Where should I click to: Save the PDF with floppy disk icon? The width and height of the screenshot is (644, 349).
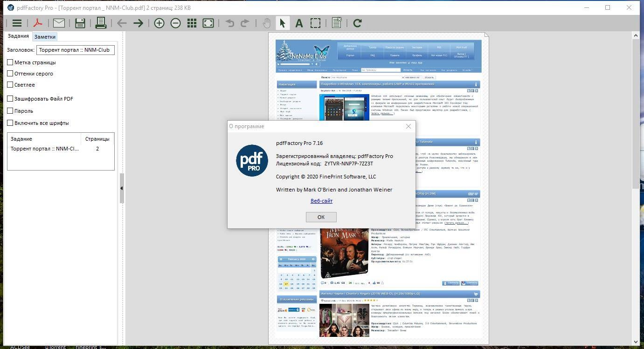point(80,23)
